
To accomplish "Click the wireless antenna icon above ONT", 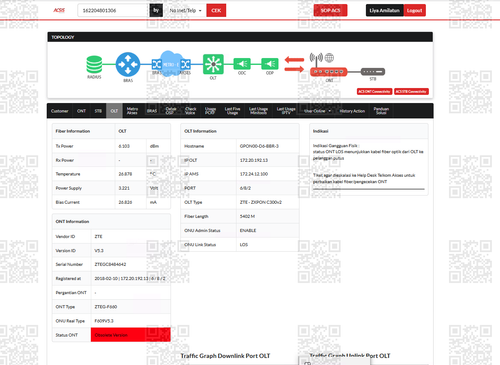I will click(316, 59).
